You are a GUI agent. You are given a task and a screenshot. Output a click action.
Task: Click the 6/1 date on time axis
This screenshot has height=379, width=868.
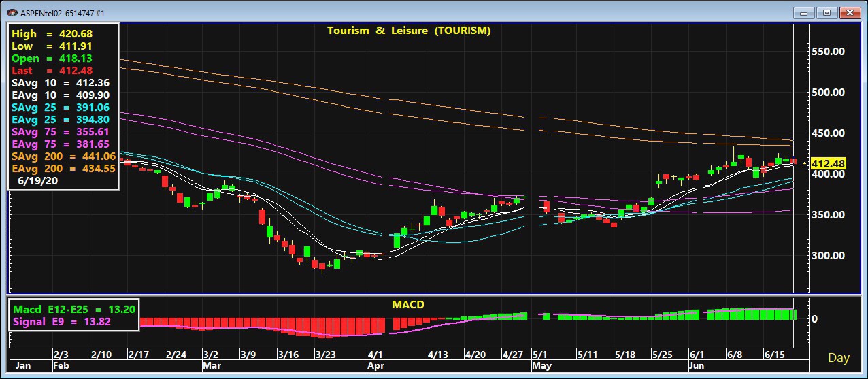(696, 355)
